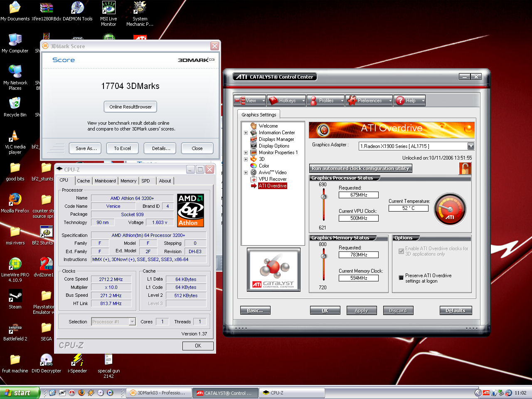532x399 pixels.
Task: Click the Online ResultBrowser button
Action: point(131,107)
